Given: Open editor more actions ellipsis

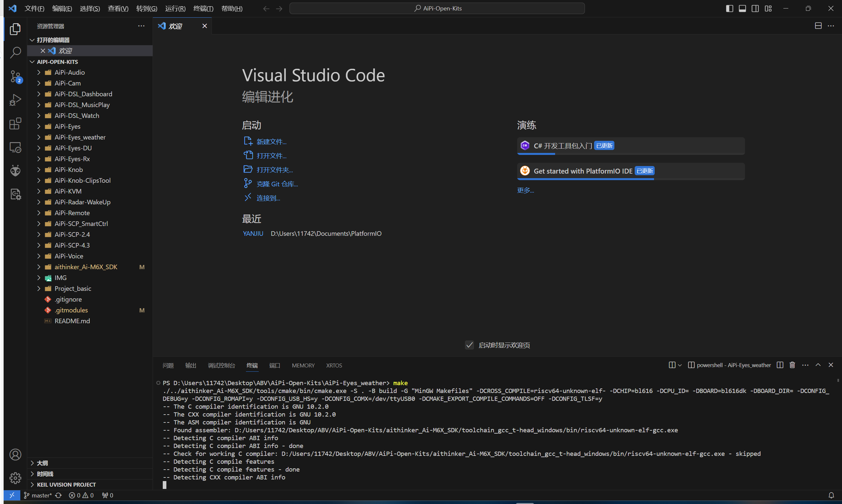Looking at the screenshot, I should 831,26.
